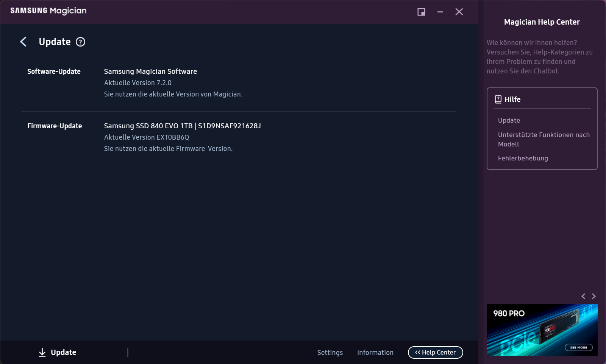Select the Aktuelle Version 7.2.0 text
This screenshot has width=606, height=364.
138,83
